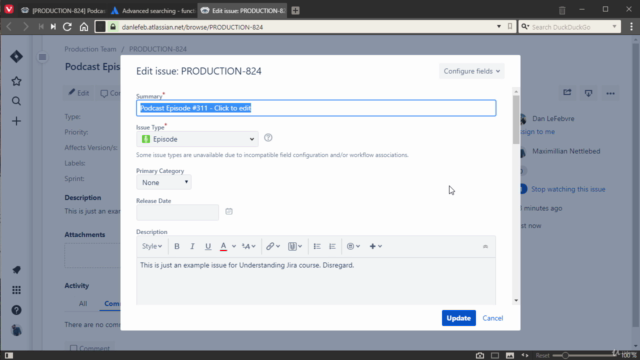Click into the Description text area
Viewport: 640px width, 360px height.
coord(316,281)
